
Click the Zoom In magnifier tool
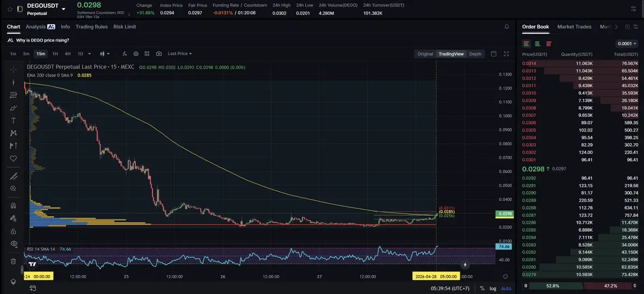(x=13, y=189)
